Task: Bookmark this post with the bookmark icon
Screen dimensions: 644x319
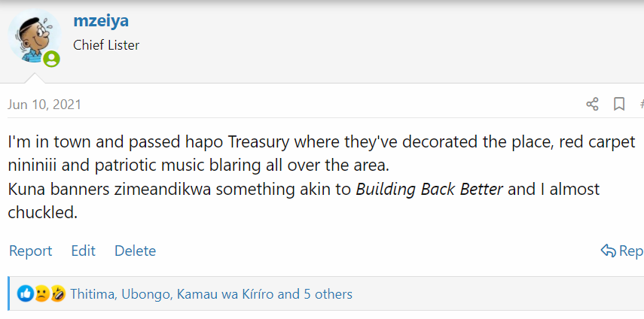Action: tap(619, 104)
